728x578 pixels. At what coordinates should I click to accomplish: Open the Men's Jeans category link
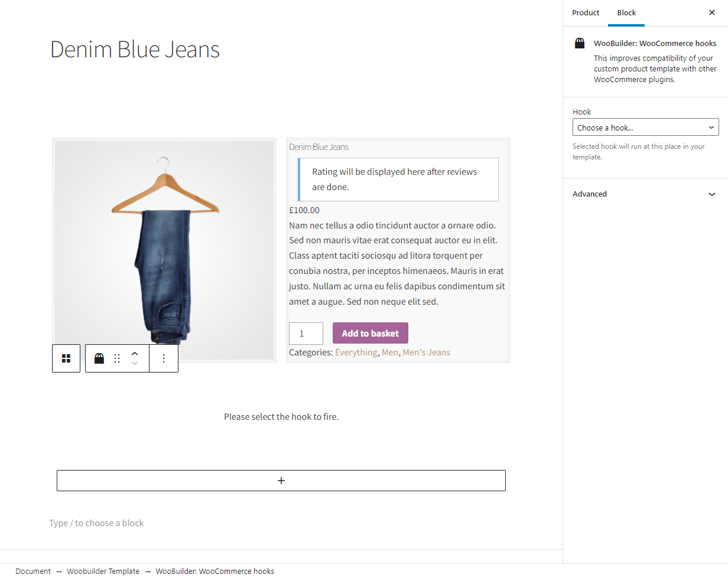point(427,352)
